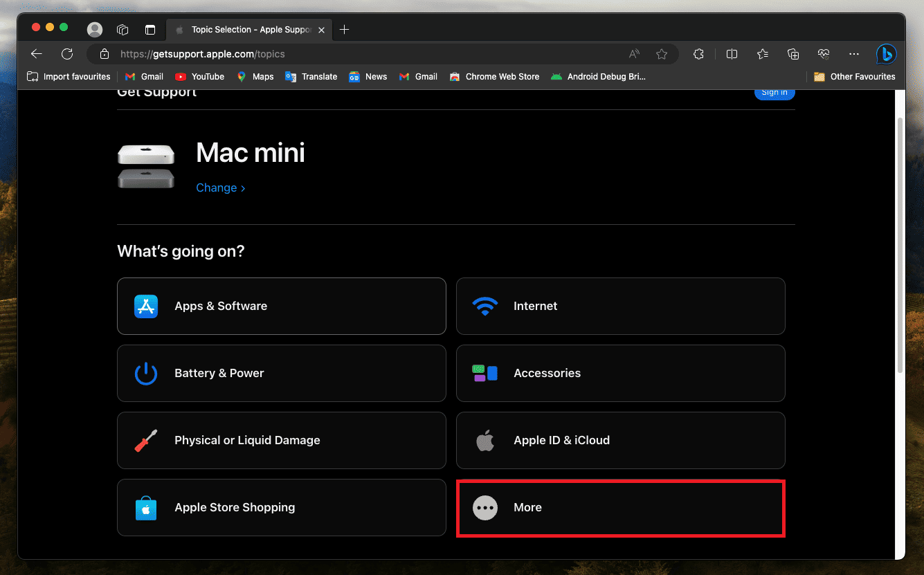The height and width of the screenshot is (575, 924).
Task: Click the page vertical scrollbar
Action: pyautogui.click(x=900, y=246)
